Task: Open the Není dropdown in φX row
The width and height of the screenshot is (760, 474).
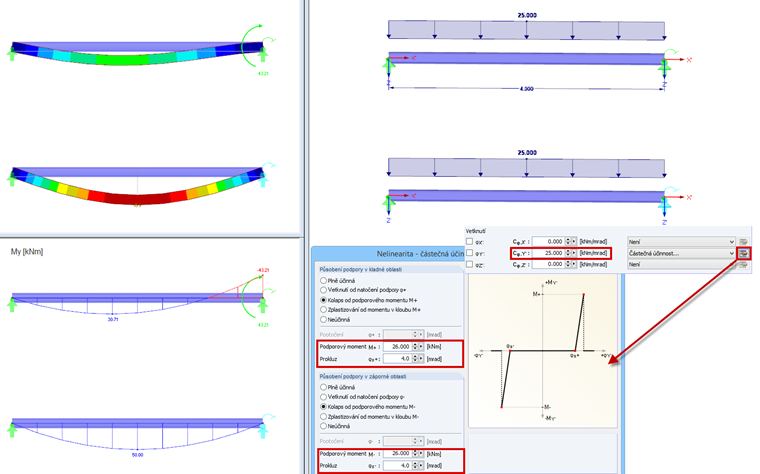Action: (681, 241)
